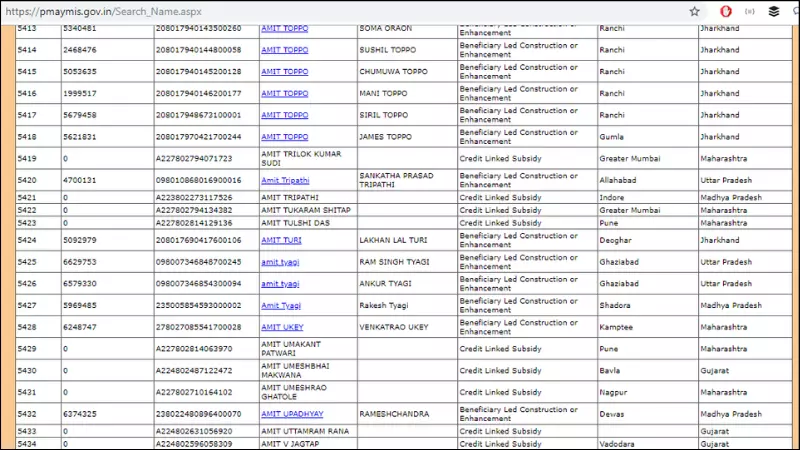The image size is (800, 450).
Task: Open the AMIT UPADHYAY link
Action: (x=292, y=414)
